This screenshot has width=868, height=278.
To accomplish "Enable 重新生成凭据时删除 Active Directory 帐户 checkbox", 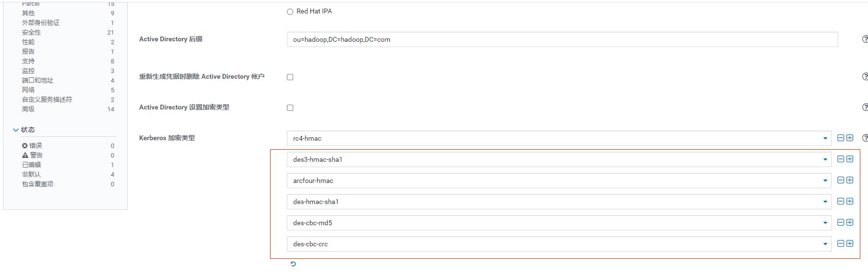I will click(x=290, y=77).
